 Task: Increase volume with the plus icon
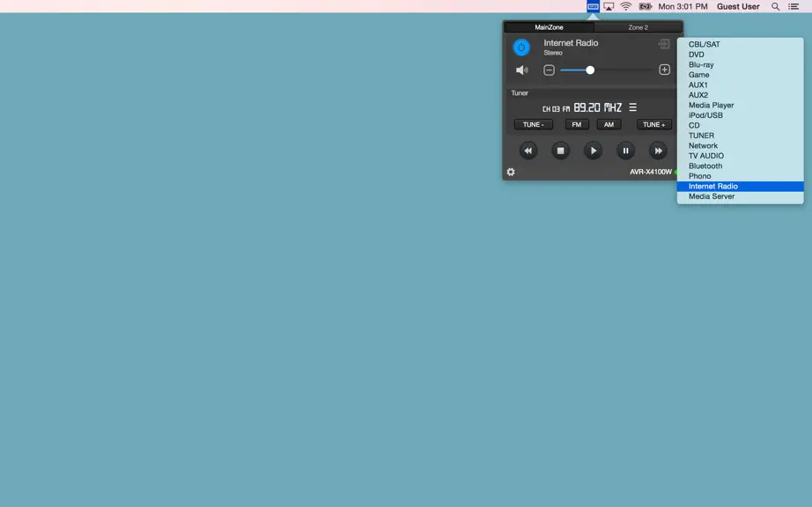tap(664, 70)
